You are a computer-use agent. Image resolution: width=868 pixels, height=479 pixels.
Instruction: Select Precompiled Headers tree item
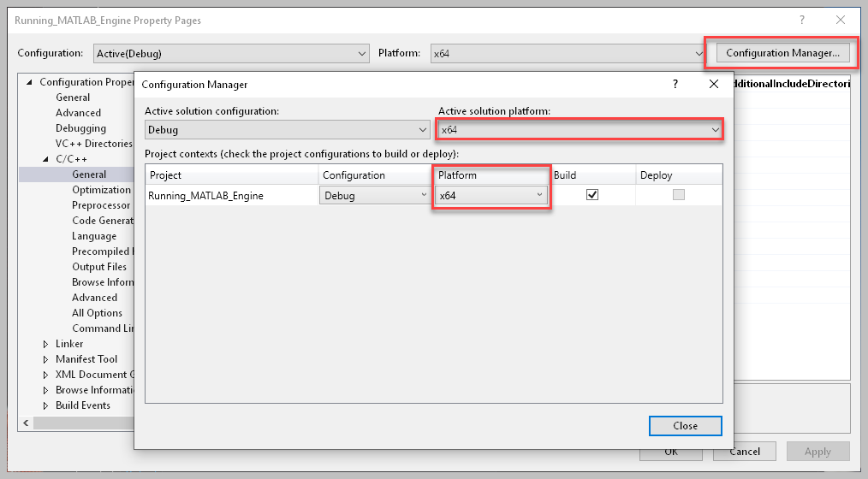(103, 251)
